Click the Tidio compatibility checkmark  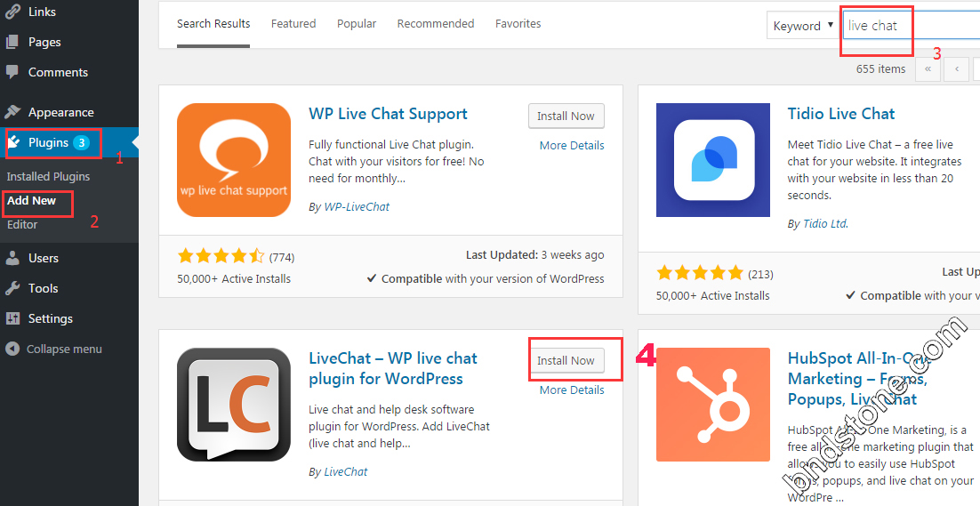[x=851, y=295]
